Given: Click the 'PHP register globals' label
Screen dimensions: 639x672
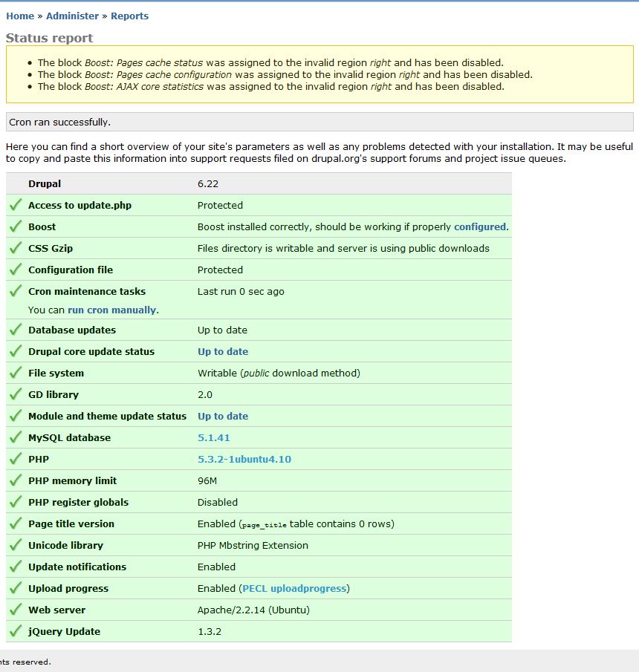Looking at the screenshot, I should [x=79, y=502].
